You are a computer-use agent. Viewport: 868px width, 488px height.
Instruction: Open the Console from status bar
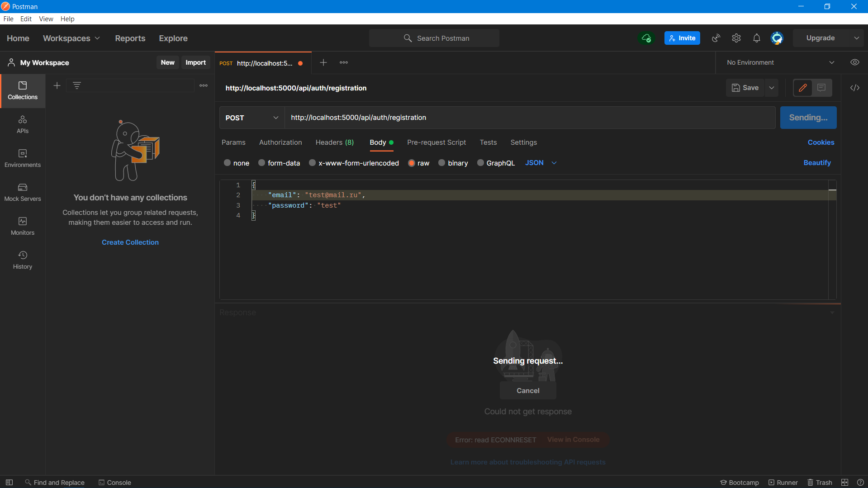coord(115,483)
